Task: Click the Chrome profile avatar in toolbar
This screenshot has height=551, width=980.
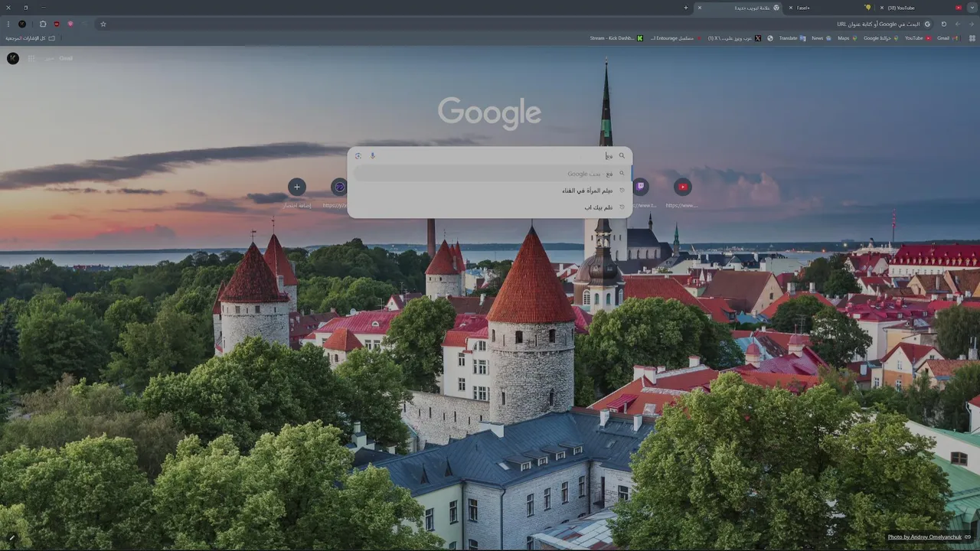Action: (22, 24)
